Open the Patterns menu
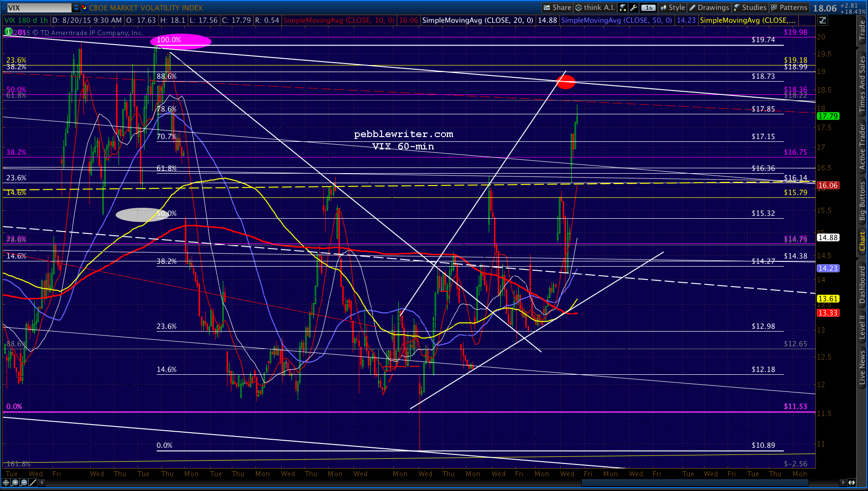Screen dimensions: 868x491 789,8
